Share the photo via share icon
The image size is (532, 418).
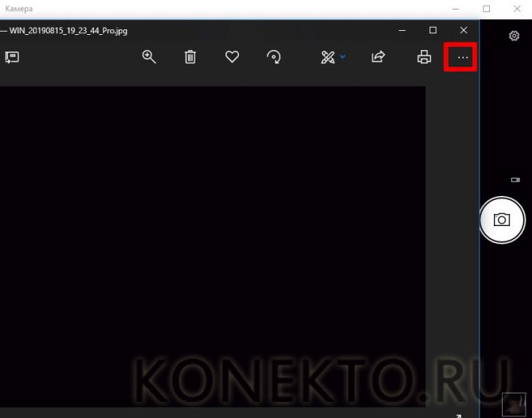click(378, 56)
